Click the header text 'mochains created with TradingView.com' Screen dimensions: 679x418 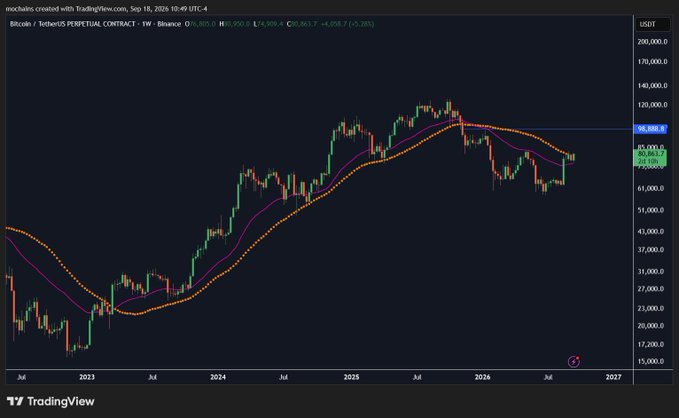pos(66,9)
